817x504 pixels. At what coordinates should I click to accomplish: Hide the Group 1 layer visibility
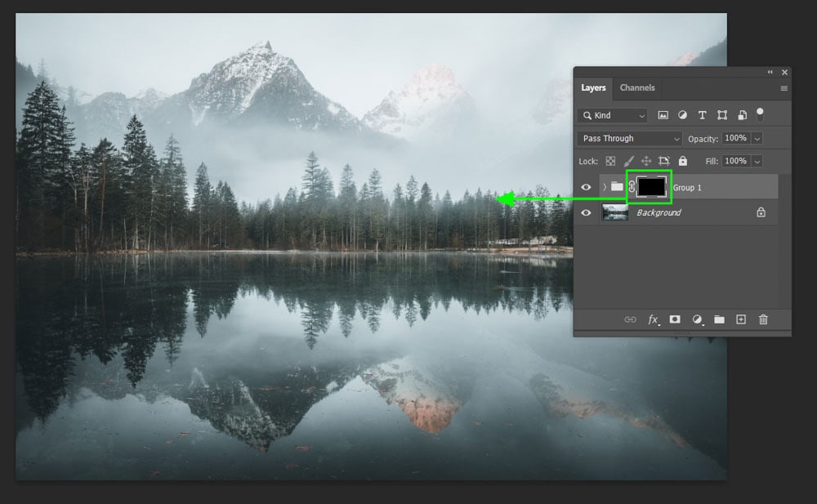(586, 187)
